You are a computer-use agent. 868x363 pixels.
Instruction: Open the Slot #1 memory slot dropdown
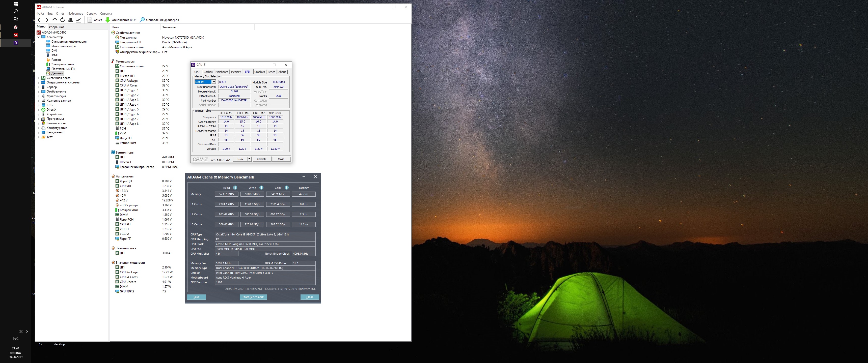click(x=214, y=82)
